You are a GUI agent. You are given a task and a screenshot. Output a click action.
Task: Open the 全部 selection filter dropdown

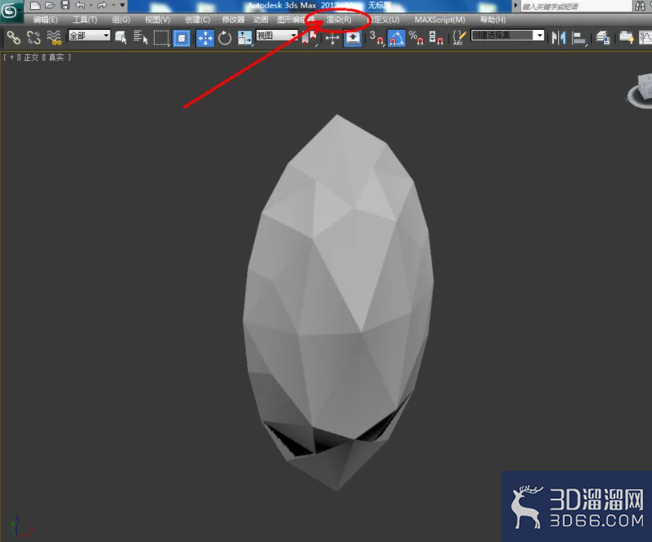click(89, 35)
